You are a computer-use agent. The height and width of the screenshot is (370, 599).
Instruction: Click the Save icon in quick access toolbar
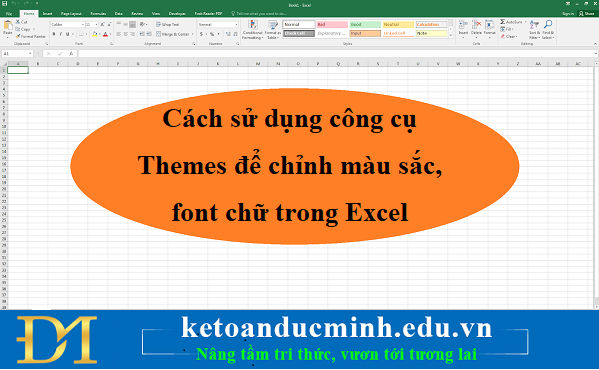(5, 3)
